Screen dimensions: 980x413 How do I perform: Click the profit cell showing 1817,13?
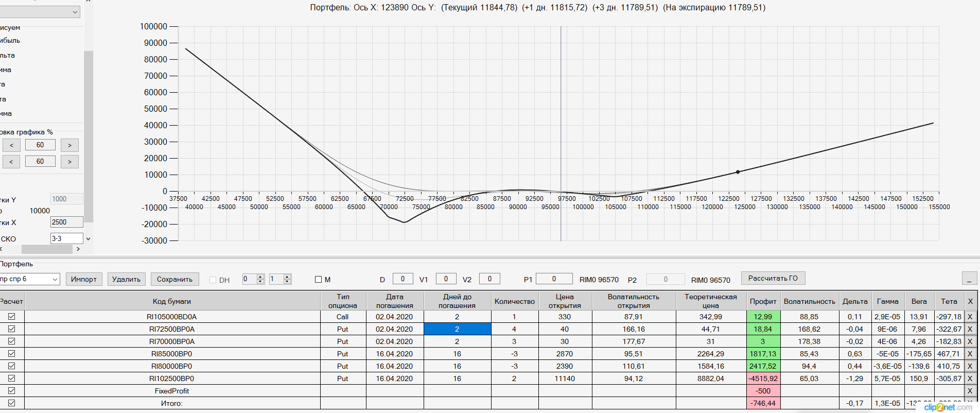[763, 354]
